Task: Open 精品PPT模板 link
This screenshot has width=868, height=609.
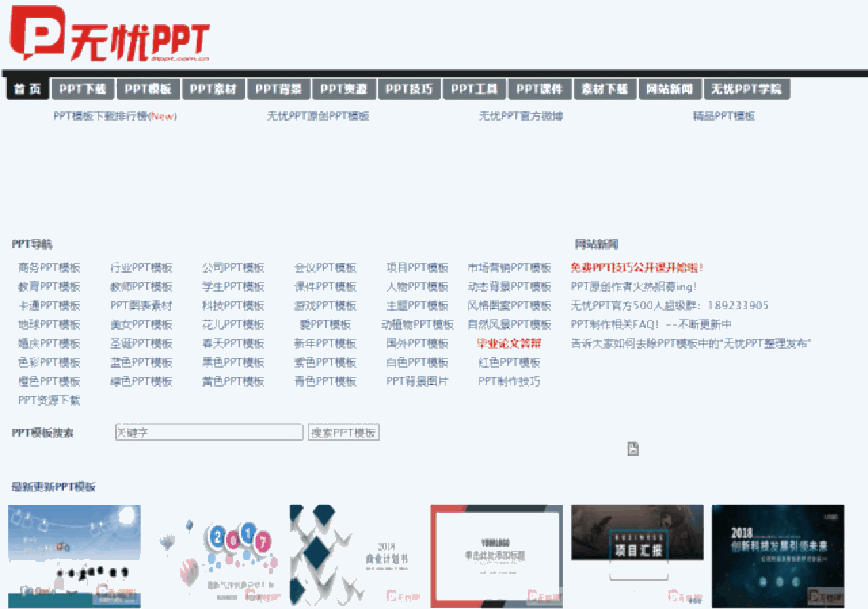Action: pos(724,116)
